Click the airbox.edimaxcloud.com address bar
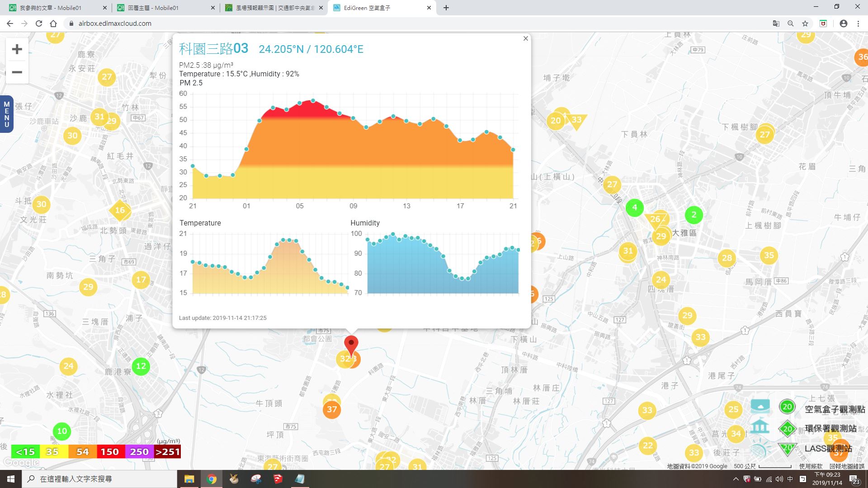Image resolution: width=868 pixels, height=488 pixels. point(416,23)
